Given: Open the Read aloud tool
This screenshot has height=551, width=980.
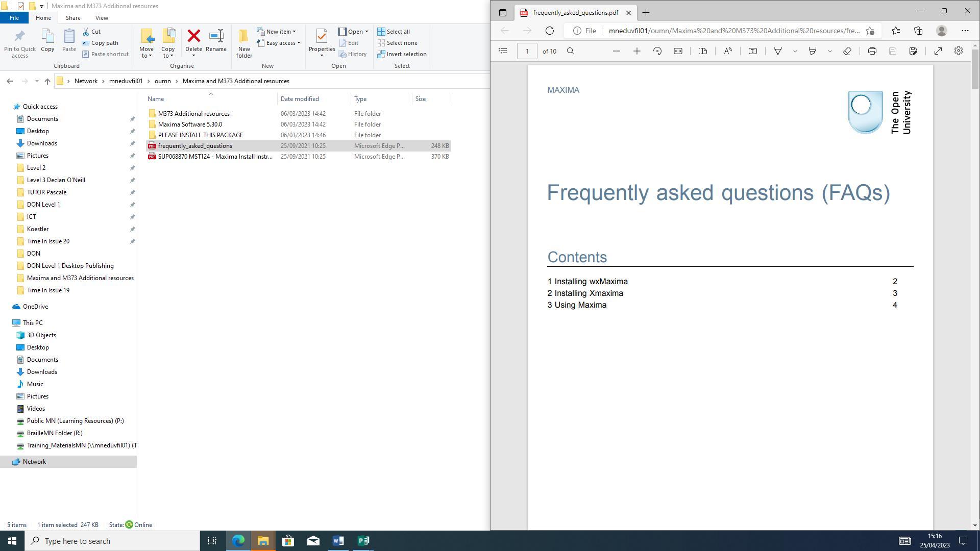Looking at the screenshot, I should click(728, 51).
